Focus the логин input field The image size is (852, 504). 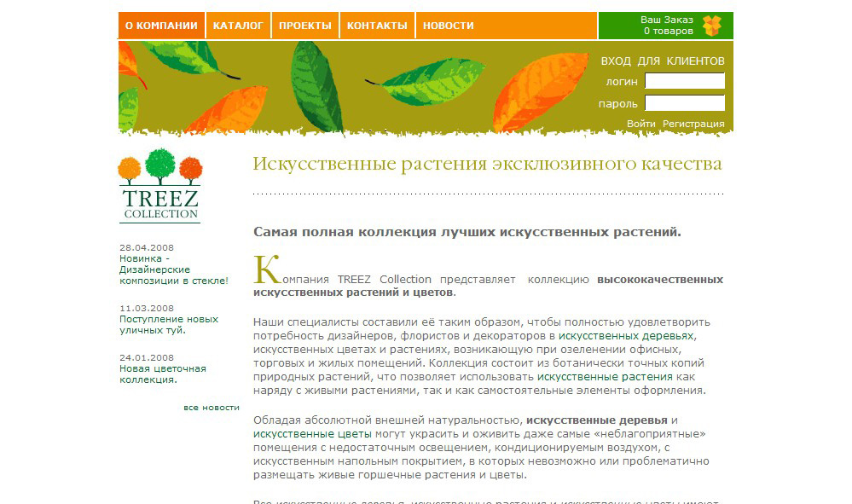(685, 81)
